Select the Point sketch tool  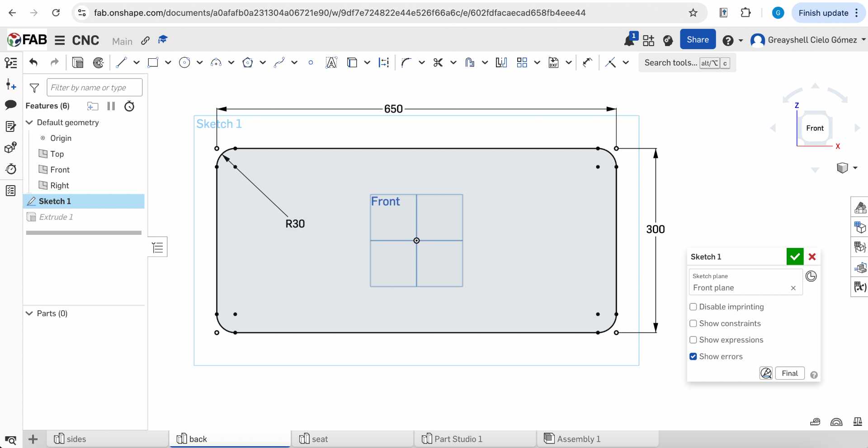(x=311, y=63)
